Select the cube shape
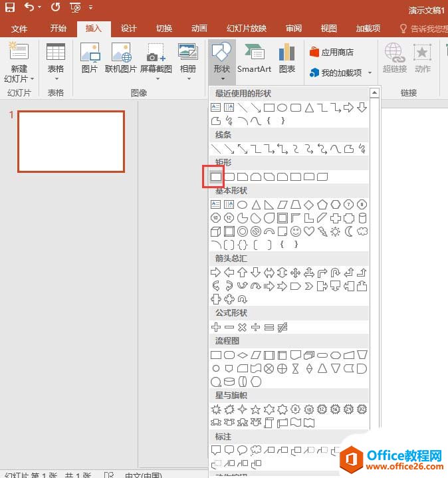Screen dimensions: 448x478 coord(216,231)
